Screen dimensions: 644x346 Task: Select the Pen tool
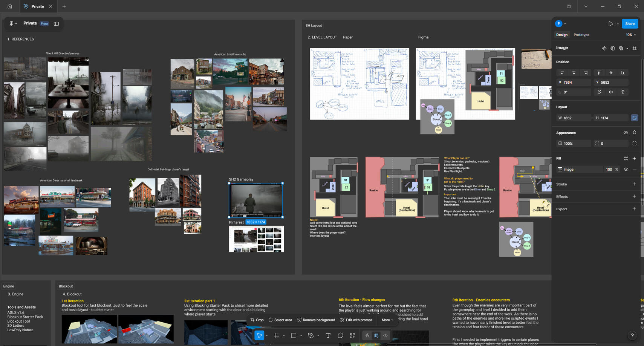click(x=311, y=335)
